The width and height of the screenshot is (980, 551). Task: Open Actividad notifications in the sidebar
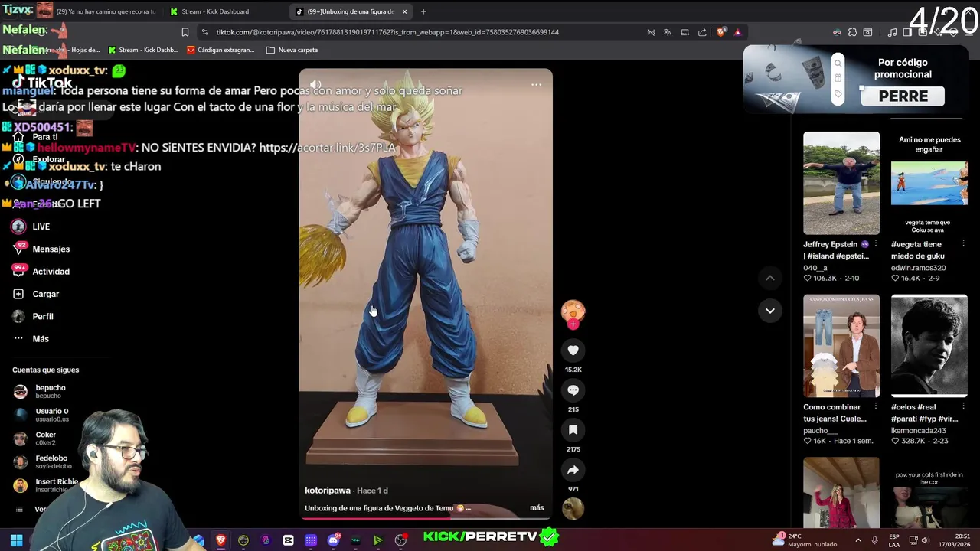(41, 271)
